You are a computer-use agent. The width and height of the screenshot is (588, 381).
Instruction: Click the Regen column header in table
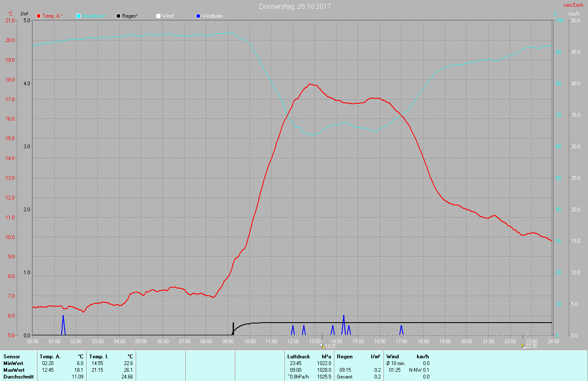coord(345,357)
